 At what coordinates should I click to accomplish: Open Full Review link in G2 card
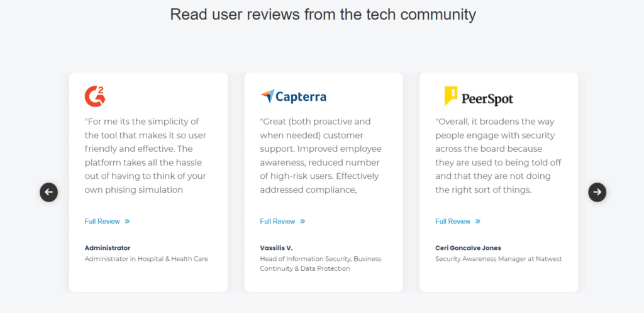coord(103,221)
